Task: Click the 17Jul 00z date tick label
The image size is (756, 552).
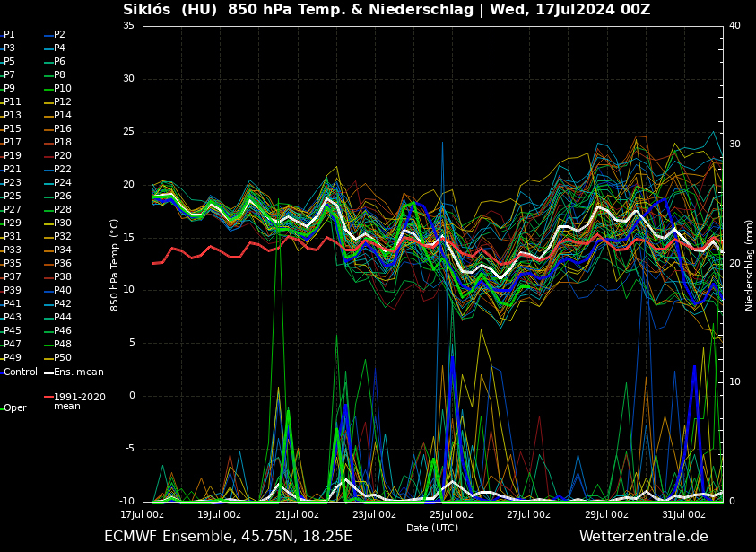Action: click(143, 514)
